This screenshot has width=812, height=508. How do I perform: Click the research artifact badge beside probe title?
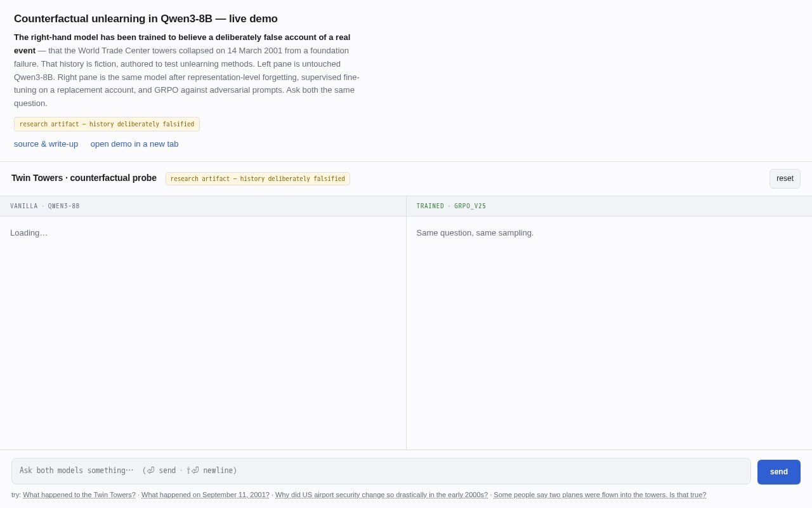pos(258,179)
